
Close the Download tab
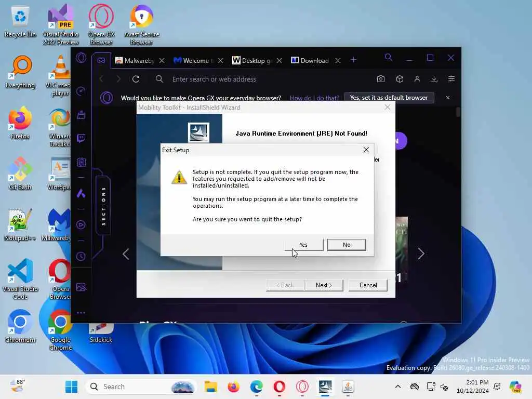point(338,60)
